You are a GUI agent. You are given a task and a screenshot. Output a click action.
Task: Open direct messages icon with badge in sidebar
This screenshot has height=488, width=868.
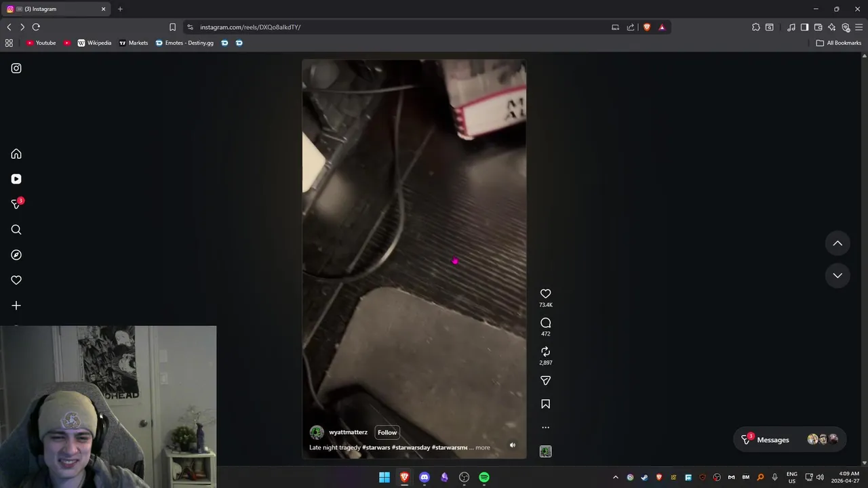coord(17,203)
